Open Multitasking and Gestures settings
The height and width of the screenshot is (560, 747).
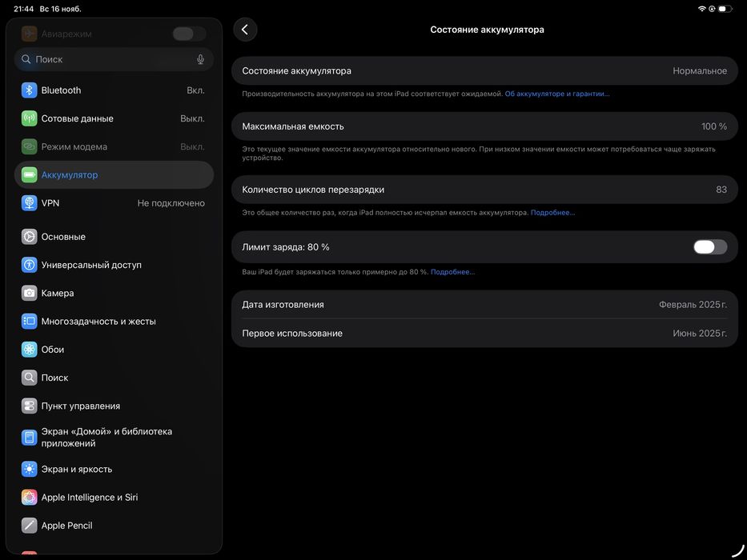click(x=98, y=321)
